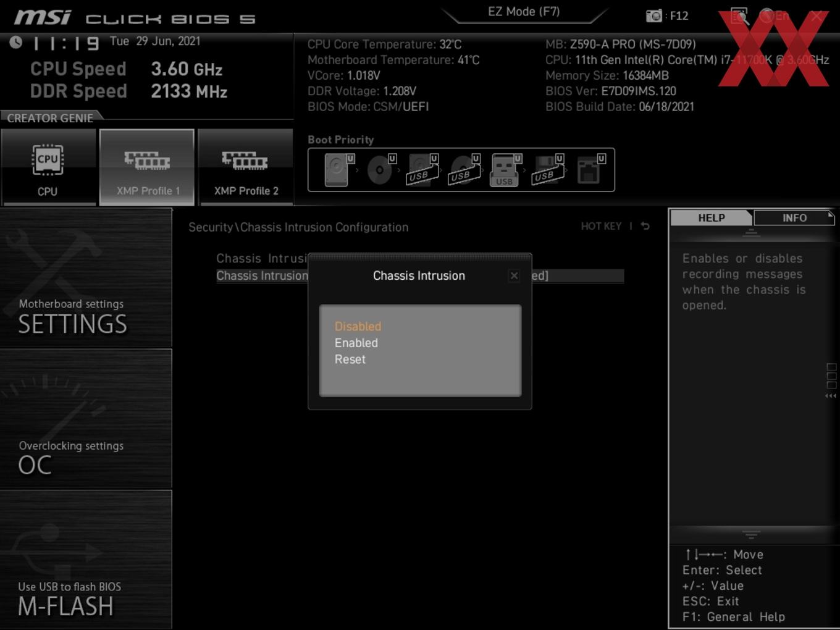
Task: Click the DDR Speed 2133 MHz readout
Action: click(129, 91)
